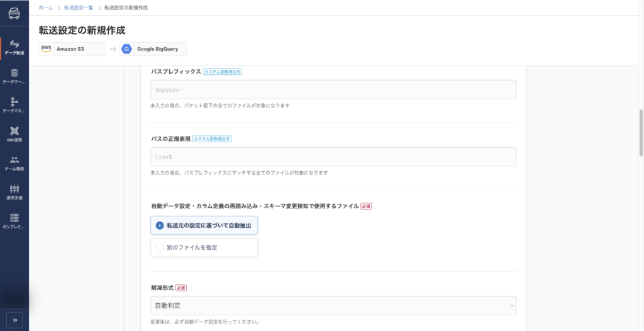Viewport: 644px width, 331px height.
Task: Click the page vertical scrollbar thumb
Action: (641, 132)
